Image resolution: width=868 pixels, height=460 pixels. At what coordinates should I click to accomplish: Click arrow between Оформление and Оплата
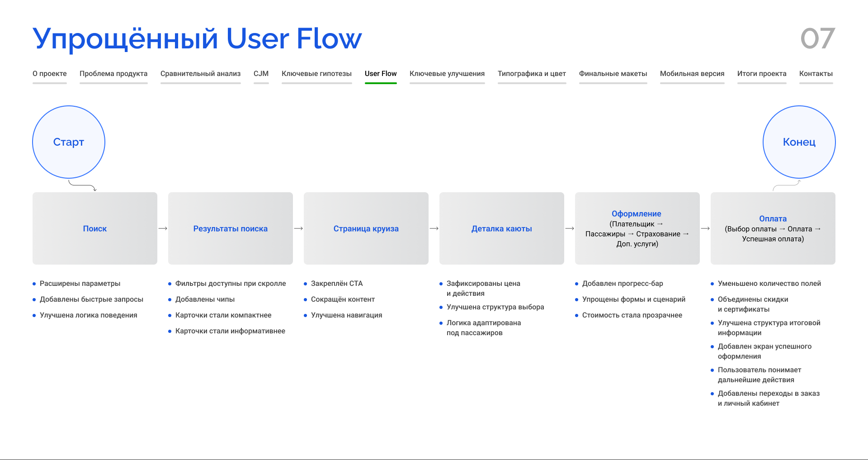[705, 228]
